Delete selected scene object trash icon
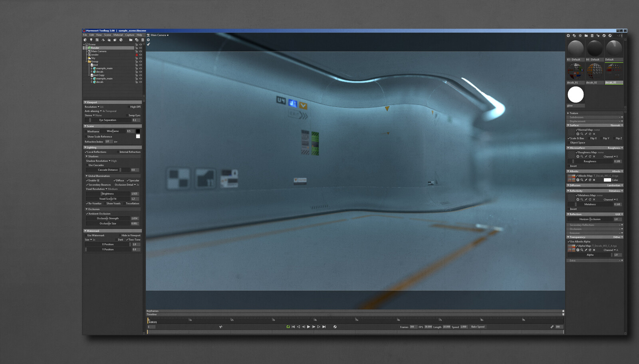 coord(143,40)
